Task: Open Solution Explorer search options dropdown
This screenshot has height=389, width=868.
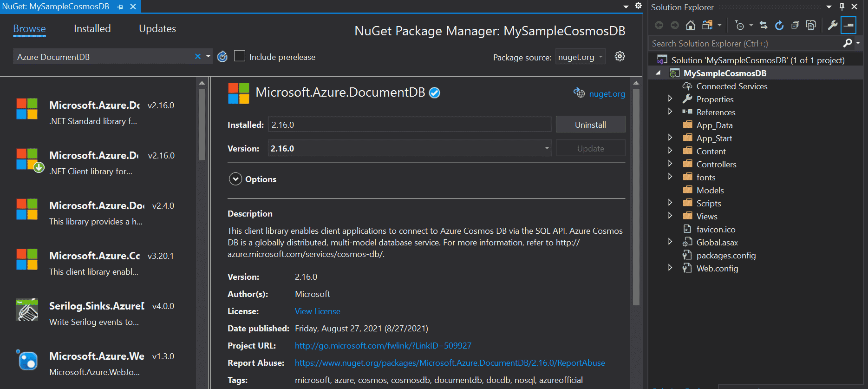Action: pyautogui.click(x=858, y=43)
